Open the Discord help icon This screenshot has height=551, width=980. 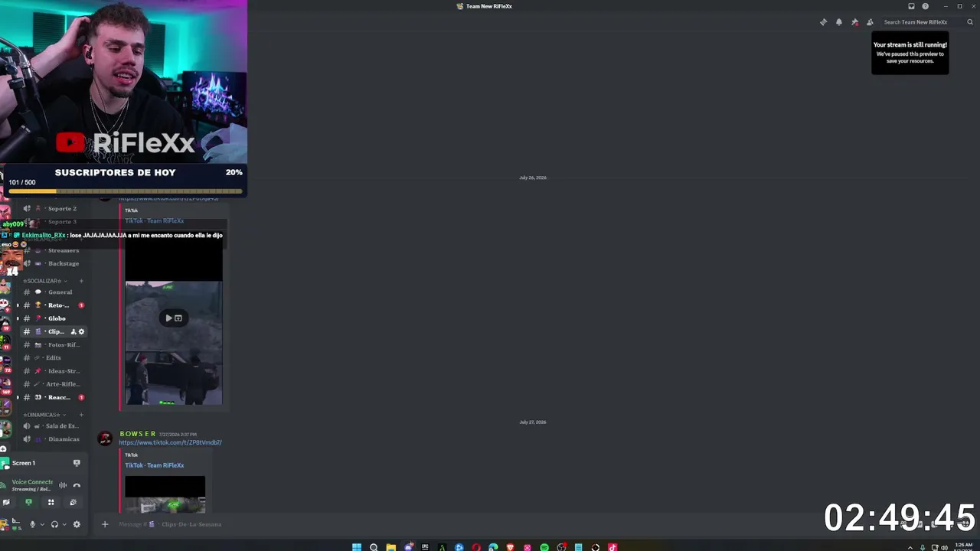[925, 6]
